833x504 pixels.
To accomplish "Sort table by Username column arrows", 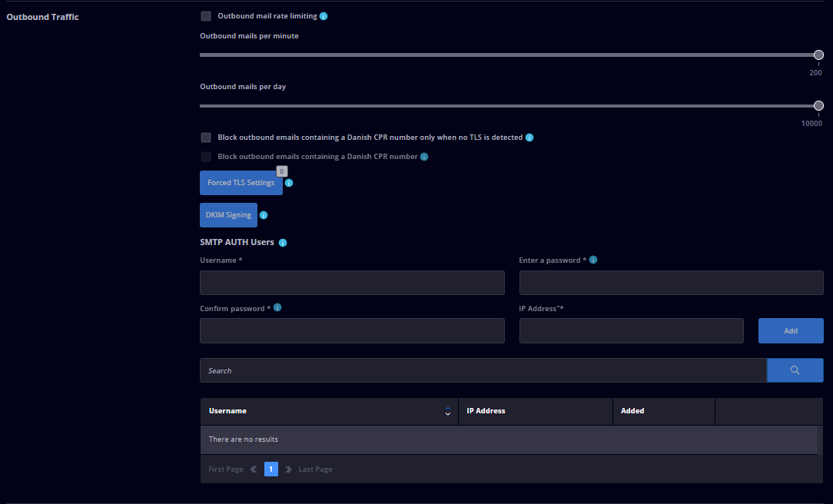I will 448,411.
